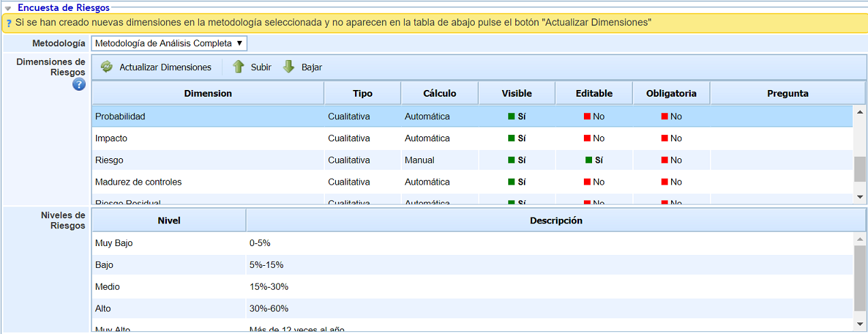Click the Cálculo column header
The image size is (868, 334).
pyautogui.click(x=439, y=93)
